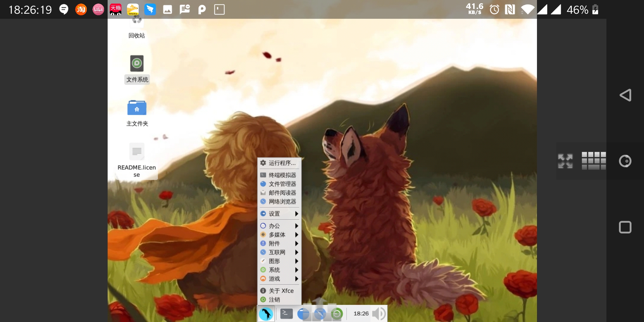Click the green logout icon in panel
Viewport: 644px width, 322px height.
[x=337, y=314]
